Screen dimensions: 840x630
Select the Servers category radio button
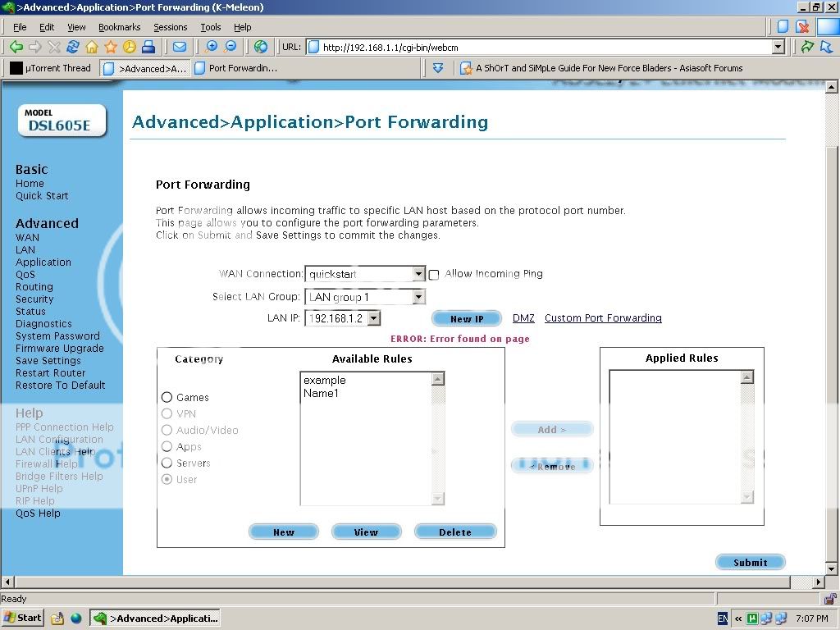click(x=167, y=463)
